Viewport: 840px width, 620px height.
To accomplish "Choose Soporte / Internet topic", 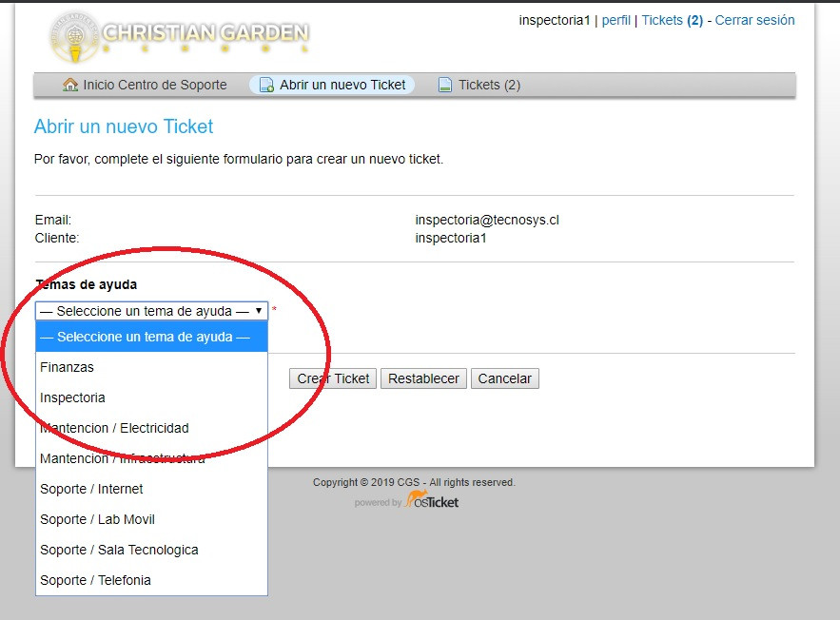I will coord(91,489).
